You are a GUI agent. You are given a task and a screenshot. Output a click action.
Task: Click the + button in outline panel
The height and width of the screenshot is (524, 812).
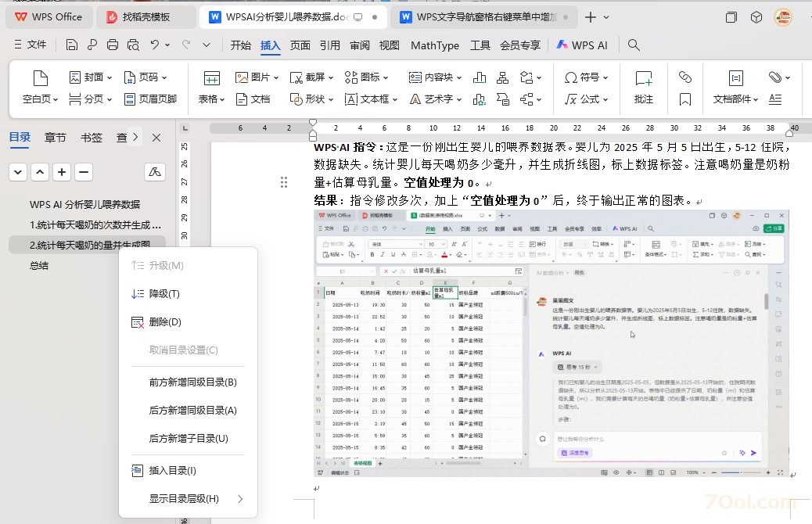pos(61,170)
